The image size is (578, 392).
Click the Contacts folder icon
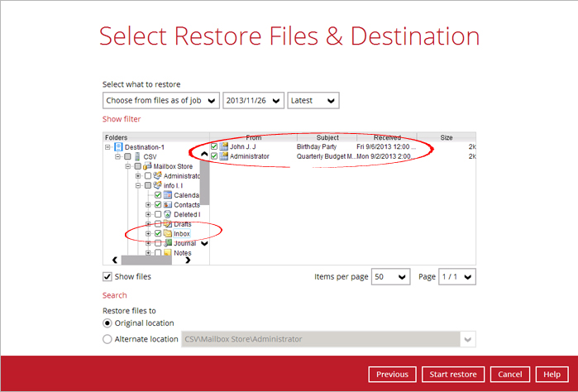click(168, 205)
